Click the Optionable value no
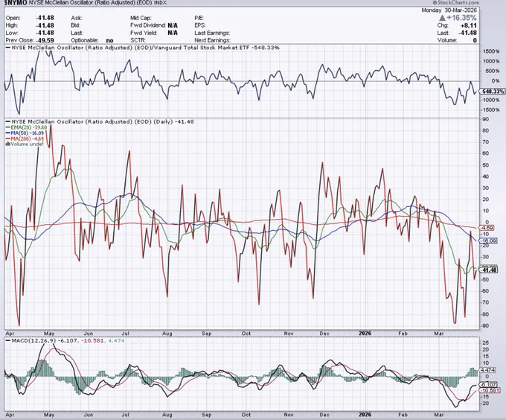 click(x=109, y=40)
